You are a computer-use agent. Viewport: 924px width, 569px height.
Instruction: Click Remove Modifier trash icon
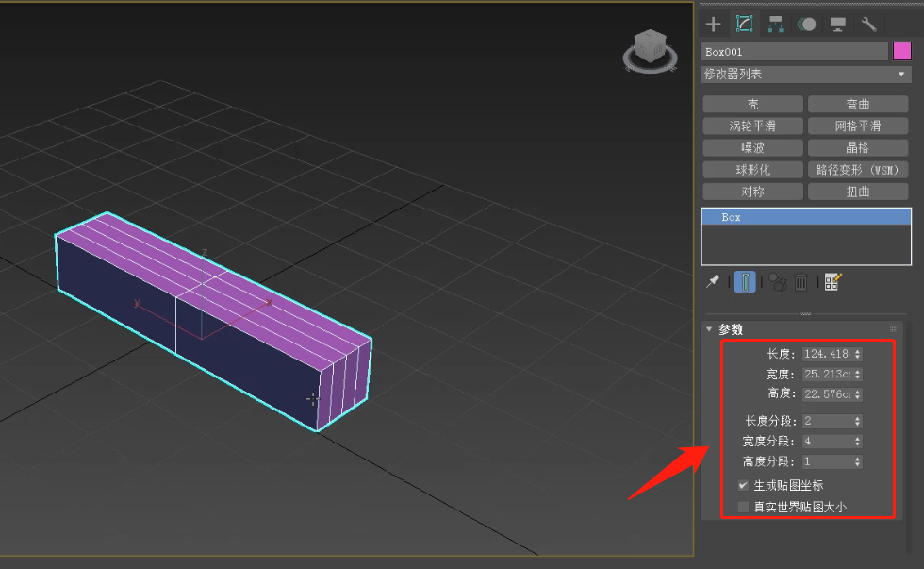[x=800, y=282]
